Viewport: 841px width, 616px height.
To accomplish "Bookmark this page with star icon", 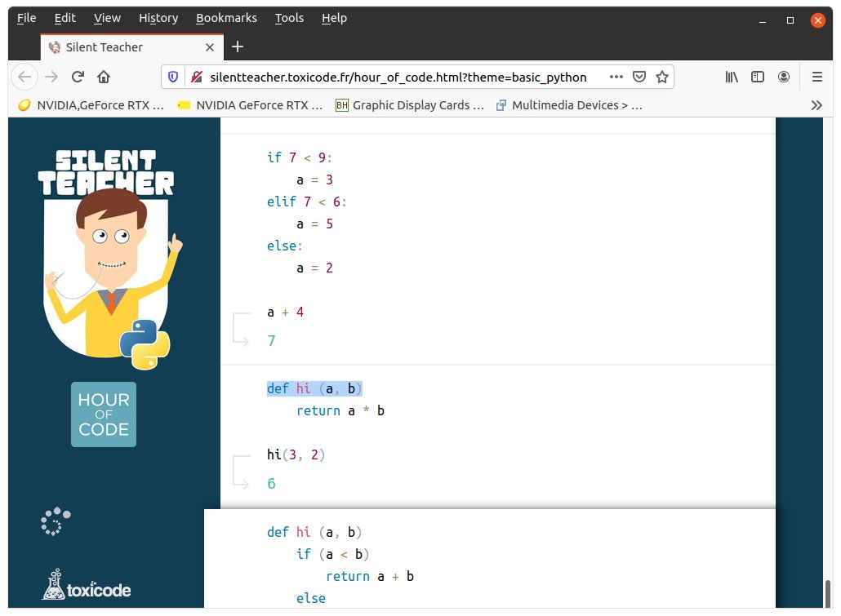I will (662, 78).
